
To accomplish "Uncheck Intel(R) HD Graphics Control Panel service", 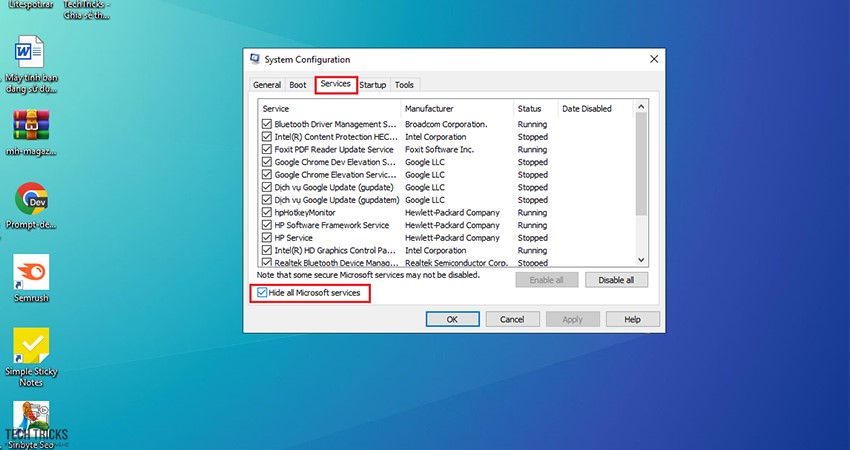I will coord(267,250).
